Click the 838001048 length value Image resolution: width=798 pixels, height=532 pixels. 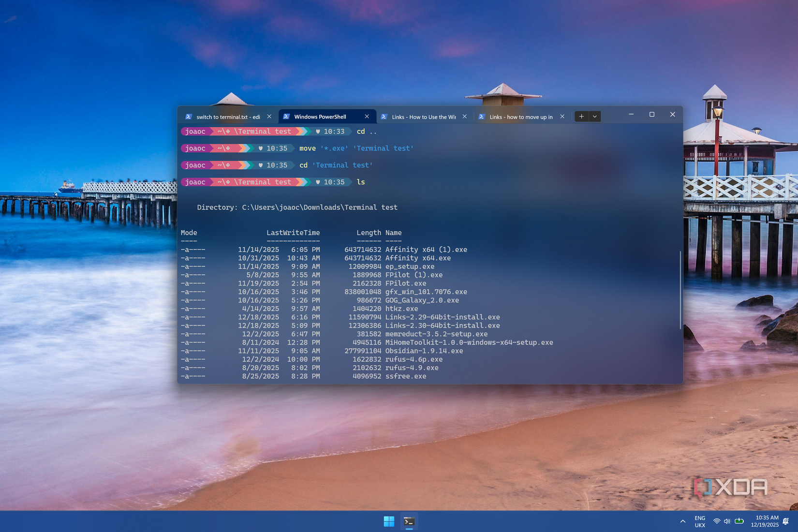pyautogui.click(x=363, y=292)
